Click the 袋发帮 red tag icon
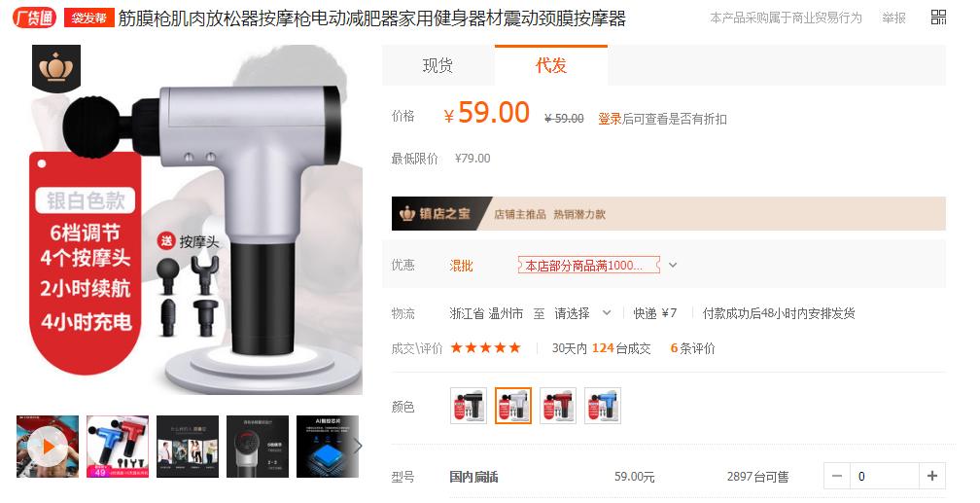 (x=88, y=18)
